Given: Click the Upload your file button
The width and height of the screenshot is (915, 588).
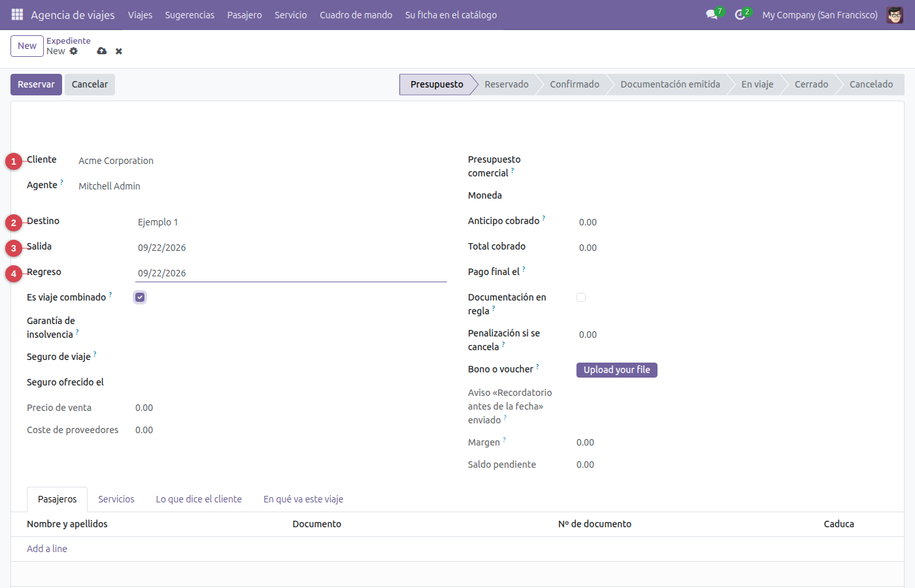Looking at the screenshot, I should (616, 370).
